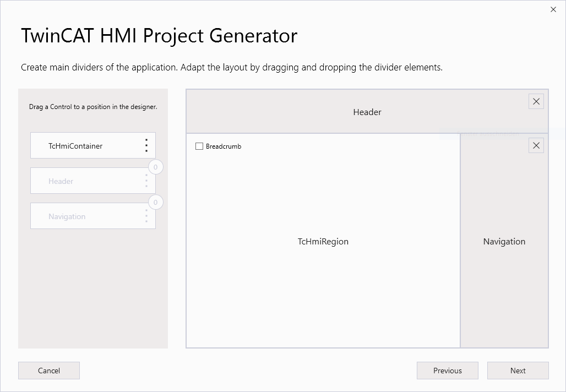Click the Navigation panel in the designer
The image size is (566, 392).
[504, 242]
